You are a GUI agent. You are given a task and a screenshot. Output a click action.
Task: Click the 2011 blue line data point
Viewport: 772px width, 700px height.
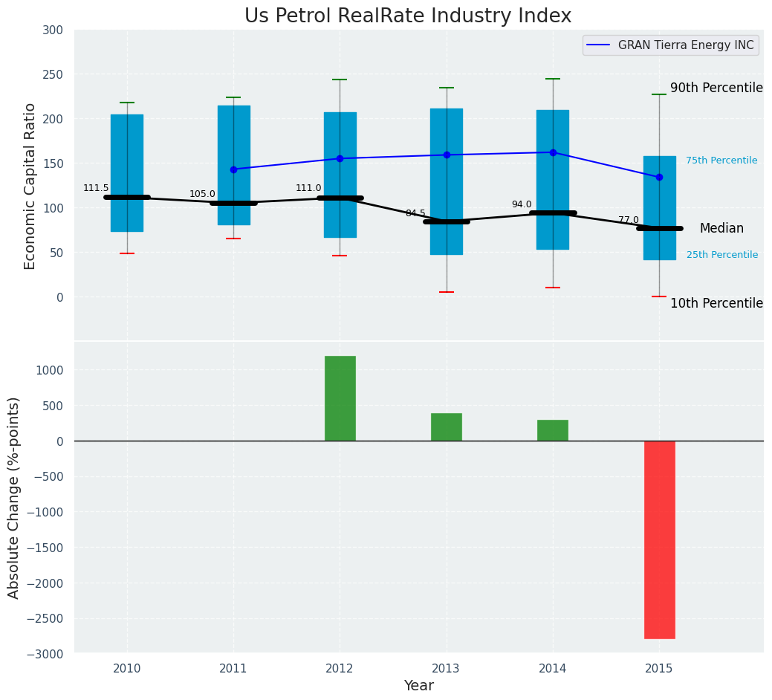233,169
